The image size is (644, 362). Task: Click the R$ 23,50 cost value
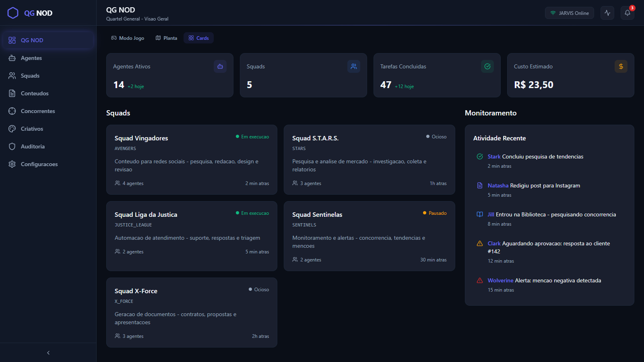click(534, 85)
